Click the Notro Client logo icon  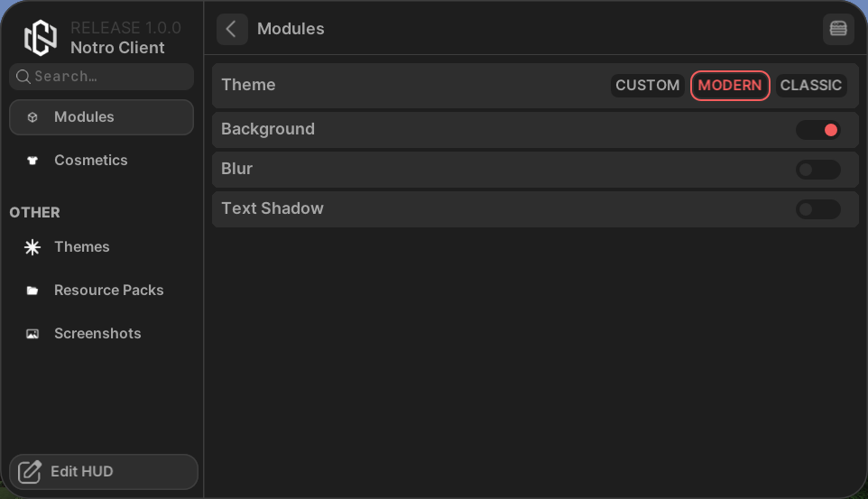click(x=41, y=38)
